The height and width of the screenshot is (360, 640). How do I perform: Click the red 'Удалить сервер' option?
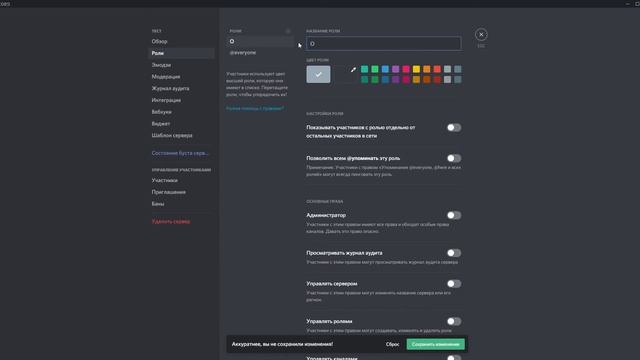[181, 222]
